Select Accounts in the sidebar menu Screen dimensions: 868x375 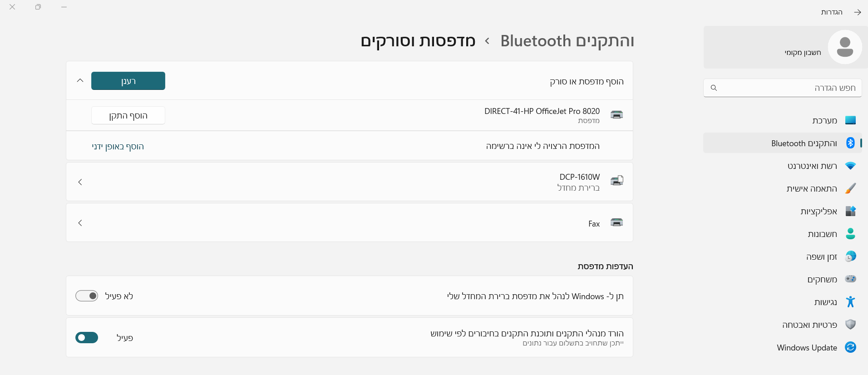point(822,234)
